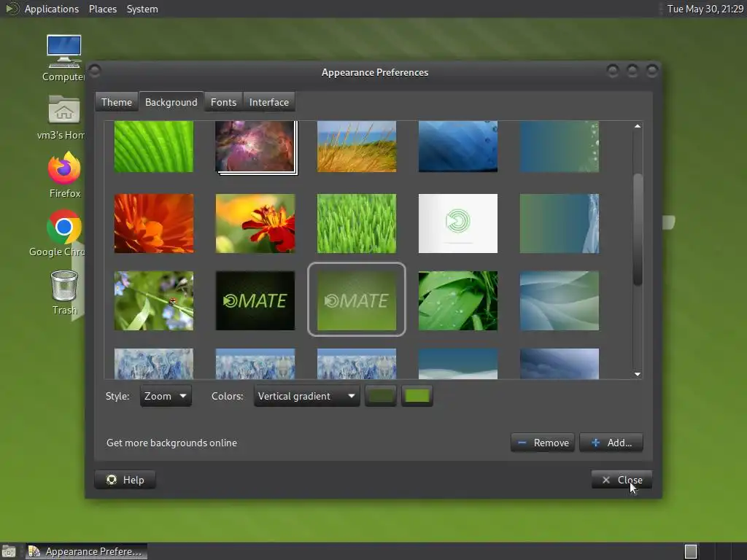The width and height of the screenshot is (747, 560).
Task: Click the wallpaper list scrollbar handle
Action: [x=638, y=230]
